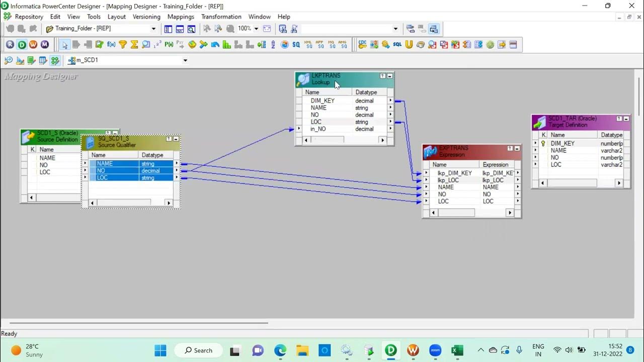Screen dimensions: 644x362
Task: Click LKPTRANS horizontal scrollbar right arrow
Action: [382, 140]
